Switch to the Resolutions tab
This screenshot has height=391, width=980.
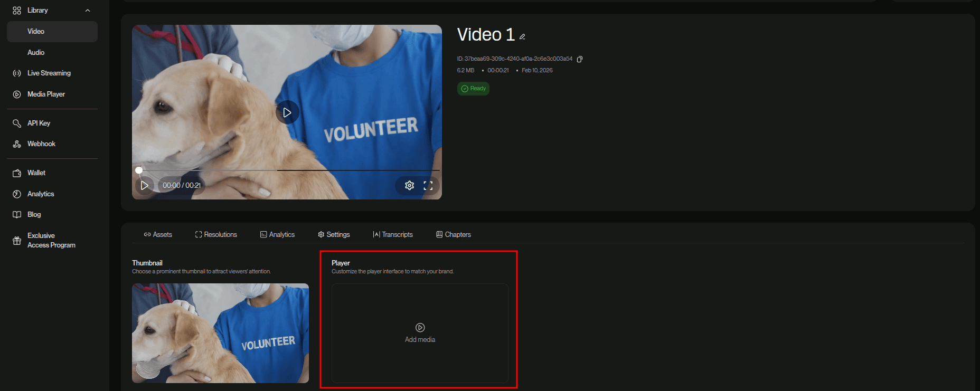pos(216,235)
